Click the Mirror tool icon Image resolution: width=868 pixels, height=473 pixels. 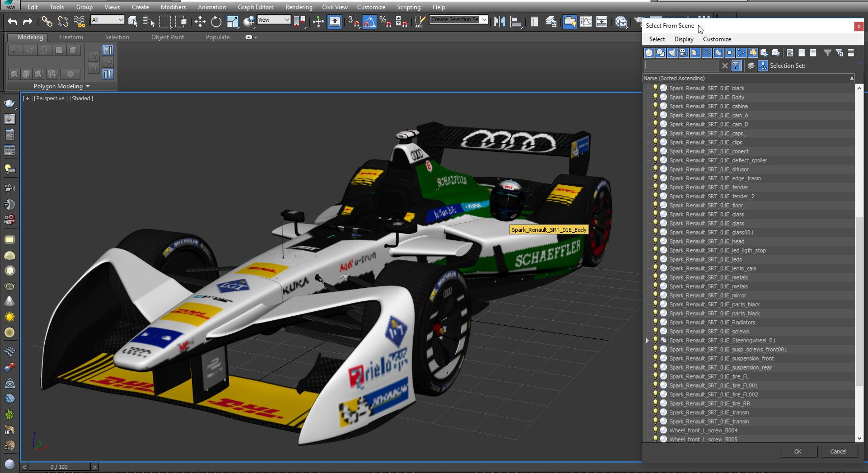pos(500,21)
